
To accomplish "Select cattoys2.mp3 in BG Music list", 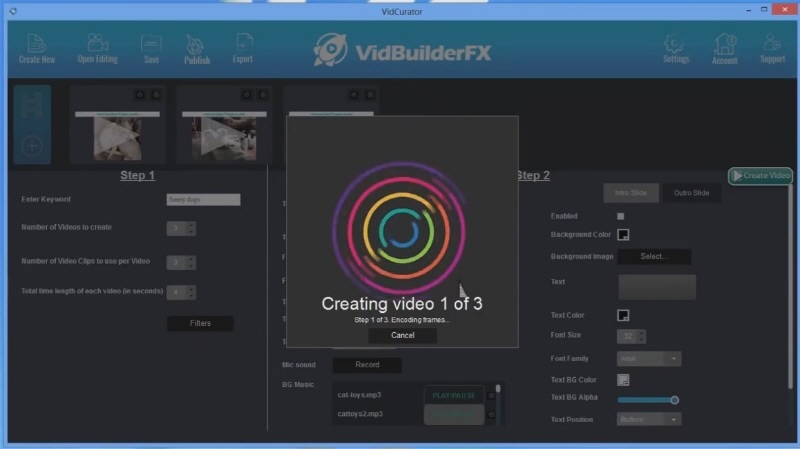I will [360, 414].
